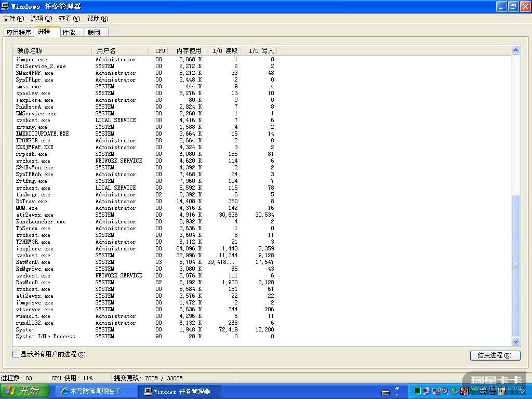Select iexplore.exe using 80 K memory
The width and height of the screenshot is (532, 399).
[x=145, y=100]
